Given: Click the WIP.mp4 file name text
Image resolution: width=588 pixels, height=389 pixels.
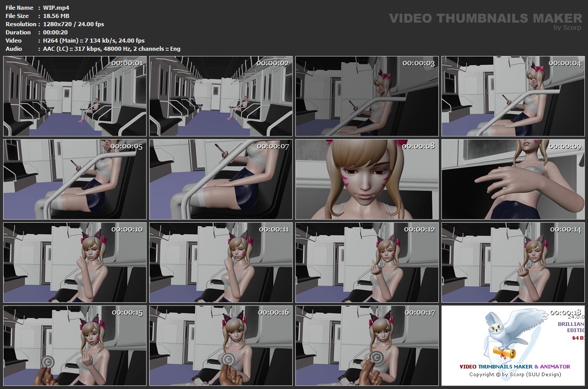Looking at the screenshot, I should pyautogui.click(x=52, y=8).
